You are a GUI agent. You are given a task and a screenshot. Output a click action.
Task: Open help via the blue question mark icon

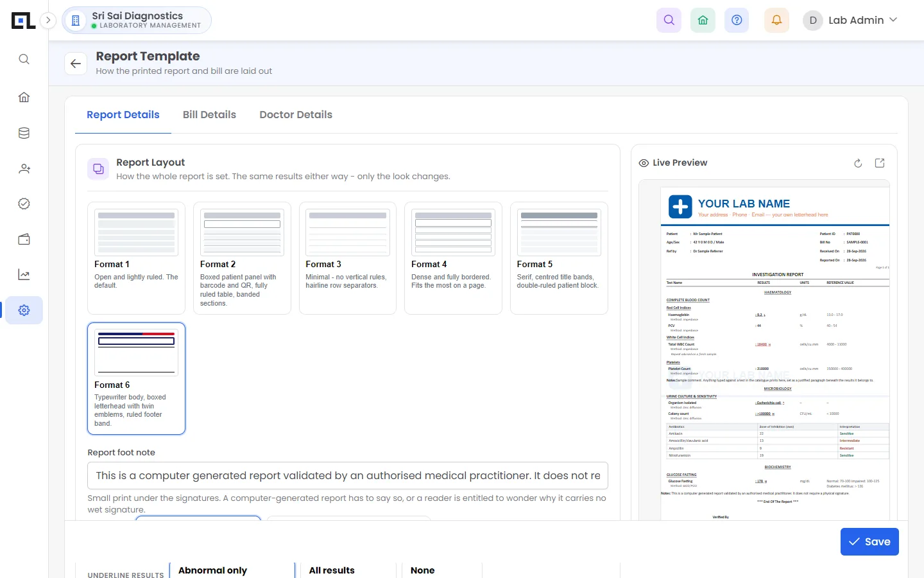coord(737,20)
